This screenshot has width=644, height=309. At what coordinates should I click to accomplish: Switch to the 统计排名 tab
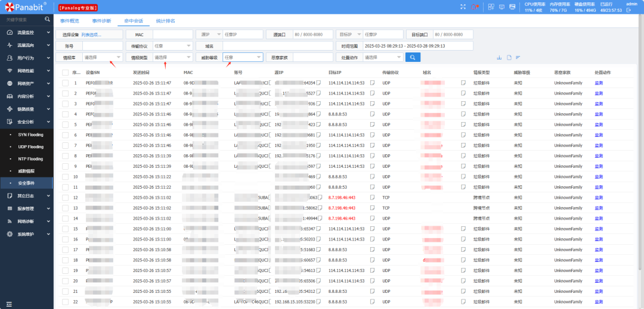(x=166, y=20)
